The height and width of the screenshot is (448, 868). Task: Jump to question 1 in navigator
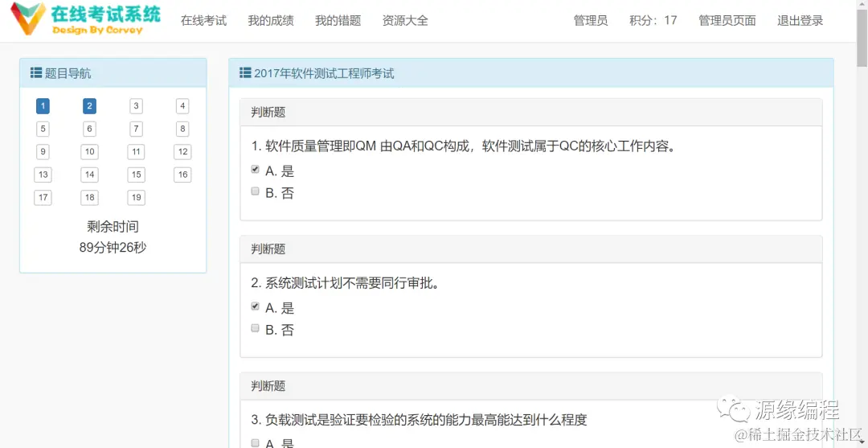click(43, 106)
